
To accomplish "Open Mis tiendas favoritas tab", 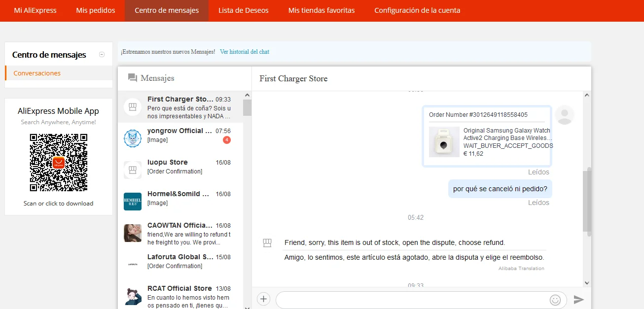I will [322, 10].
